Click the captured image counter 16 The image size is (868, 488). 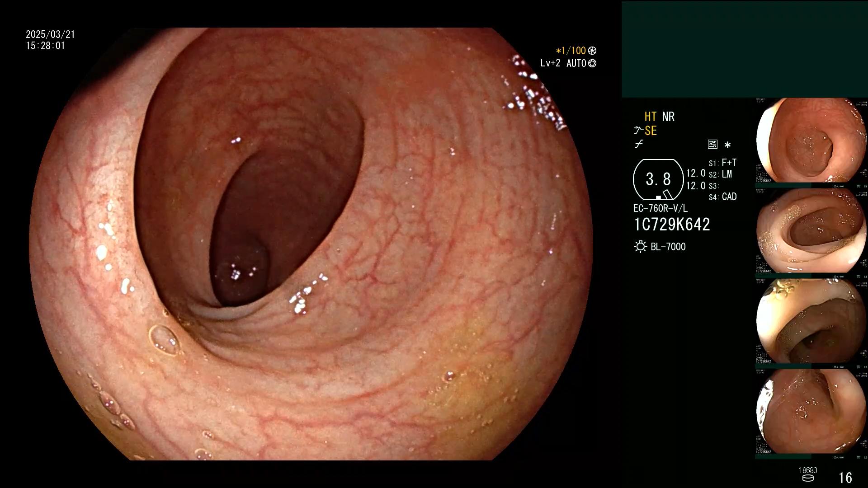[845, 478]
